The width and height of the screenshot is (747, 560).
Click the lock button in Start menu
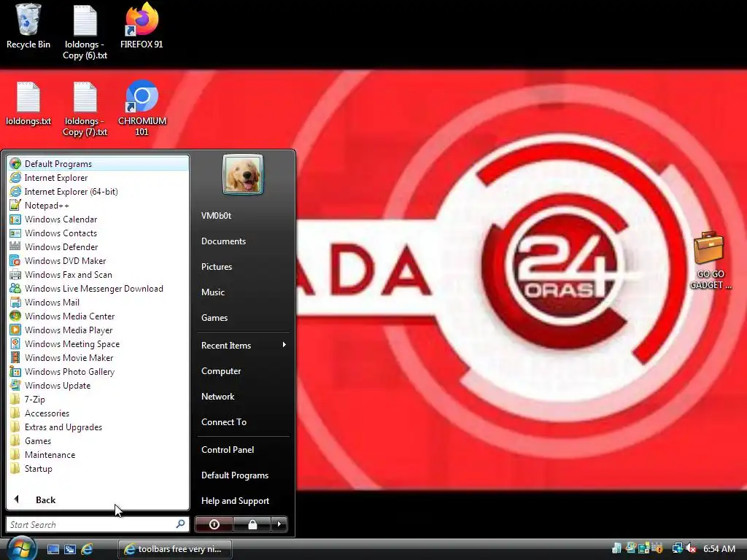[x=252, y=524]
